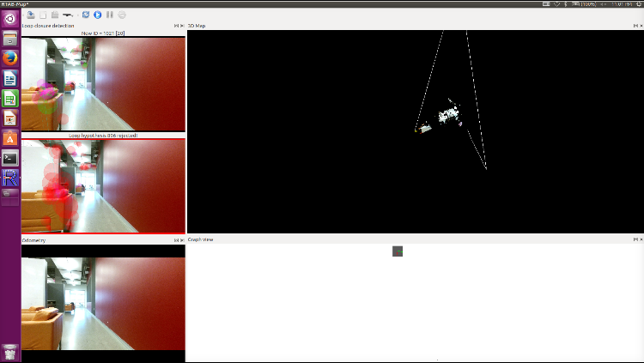Click the blue refresh icon in the toolbar

point(86,15)
